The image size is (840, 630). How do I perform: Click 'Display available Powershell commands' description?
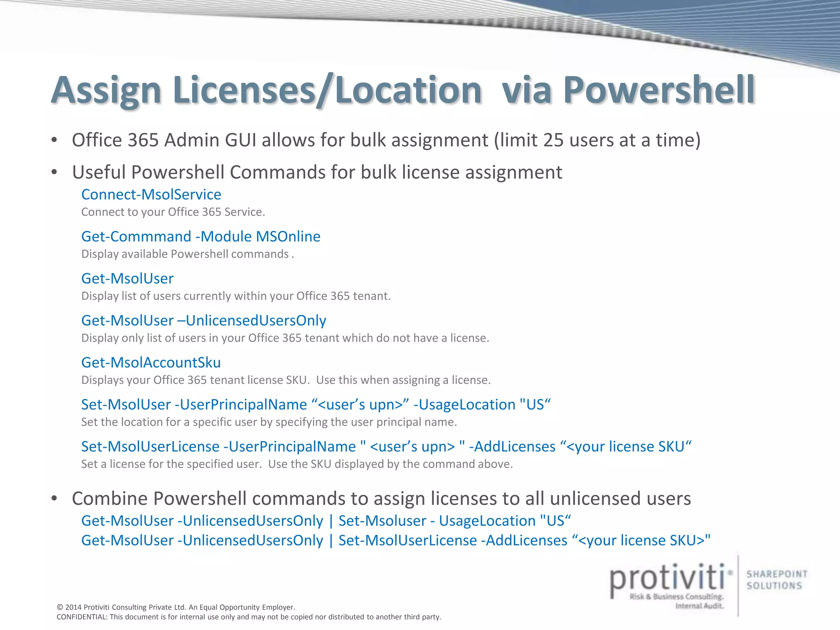click(x=187, y=254)
